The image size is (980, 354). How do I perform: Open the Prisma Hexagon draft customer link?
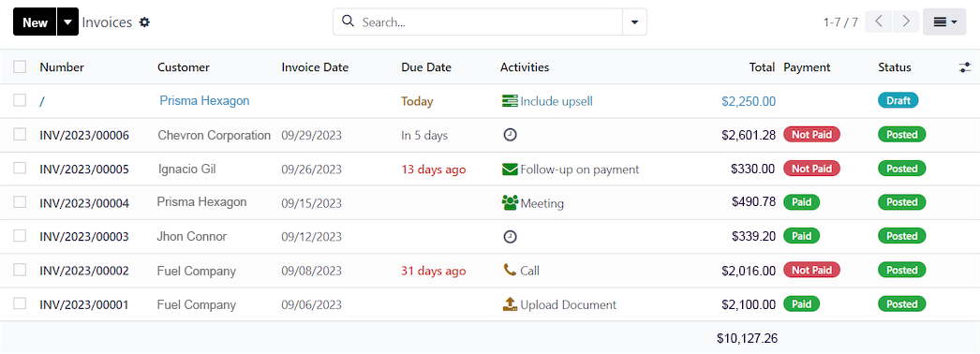(x=204, y=100)
